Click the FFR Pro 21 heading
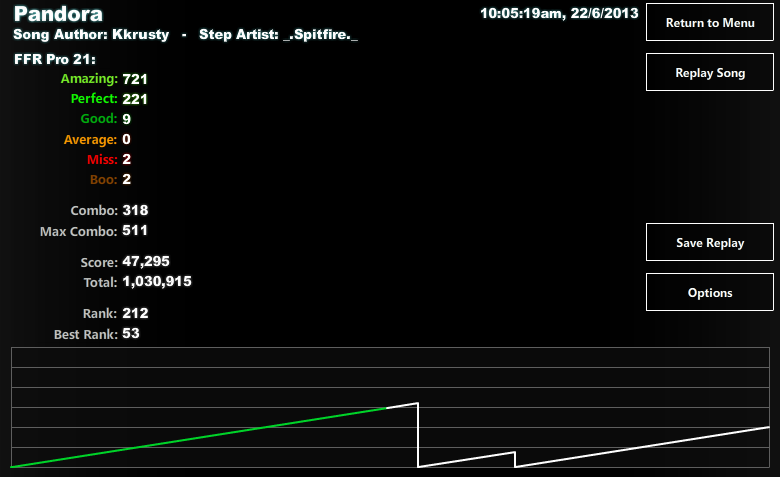Screen dimensions: 780x477 (55, 60)
